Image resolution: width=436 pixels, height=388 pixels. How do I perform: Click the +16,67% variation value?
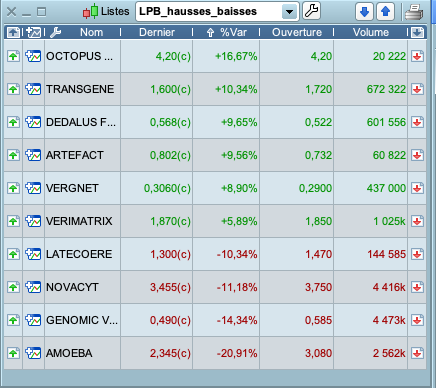pos(236,56)
